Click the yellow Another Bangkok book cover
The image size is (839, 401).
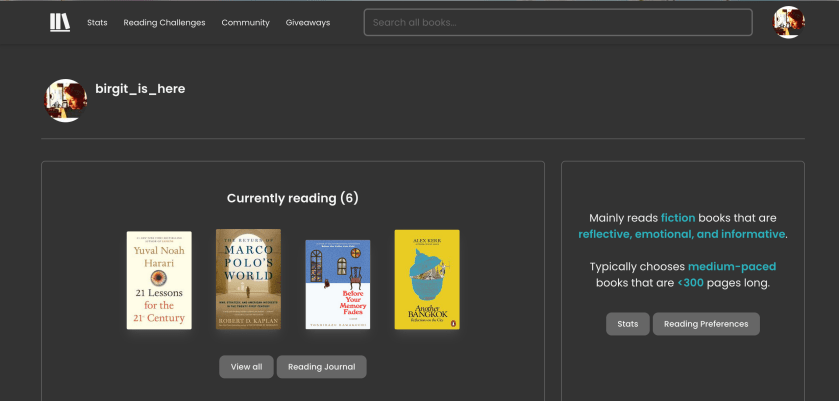(x=427, y=279)
